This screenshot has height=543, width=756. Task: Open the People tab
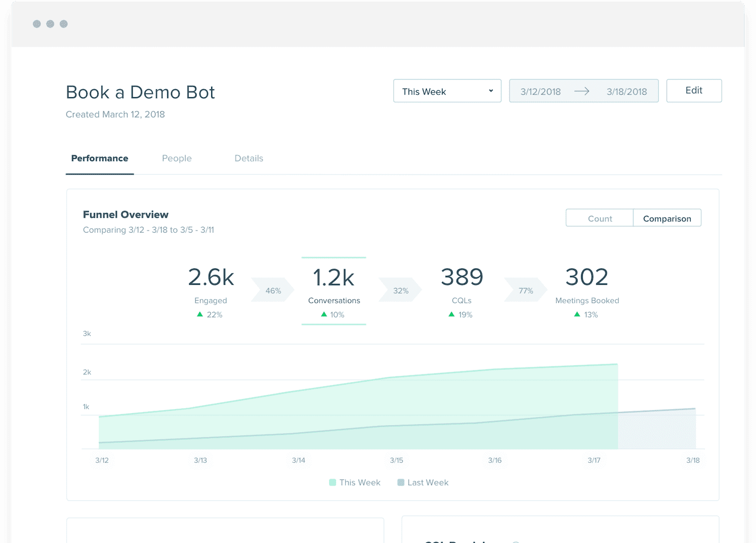[176, 158]
